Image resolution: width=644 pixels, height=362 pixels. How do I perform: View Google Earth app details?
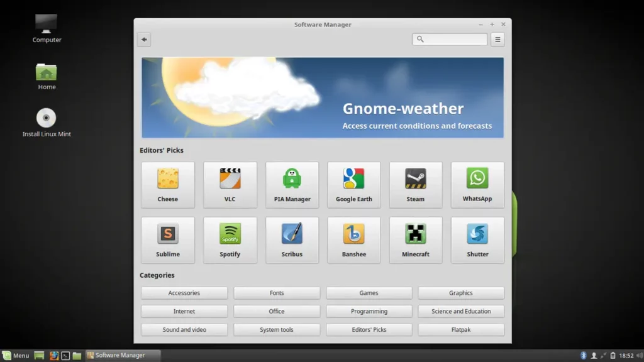353,184
